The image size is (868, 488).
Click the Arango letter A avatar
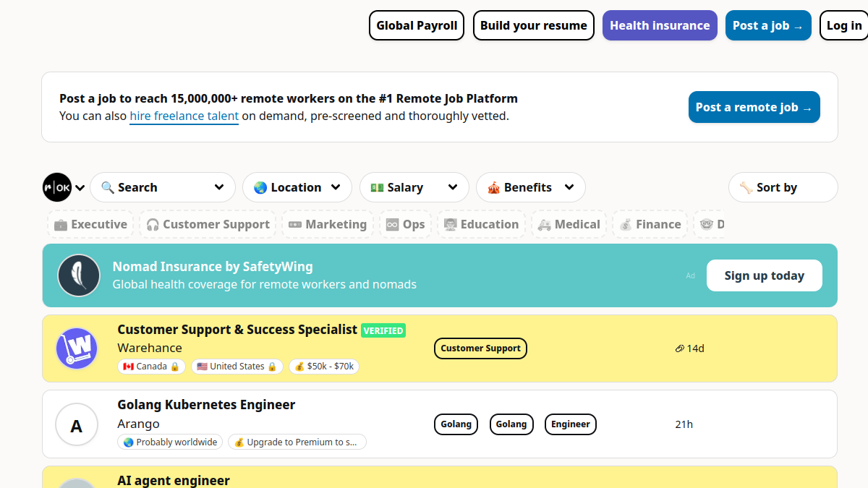[x=77, y=424]
